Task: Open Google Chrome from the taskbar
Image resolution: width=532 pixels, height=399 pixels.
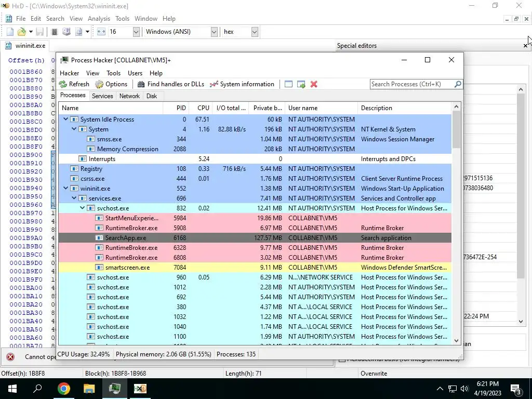Action: click(x=63, y=389)
